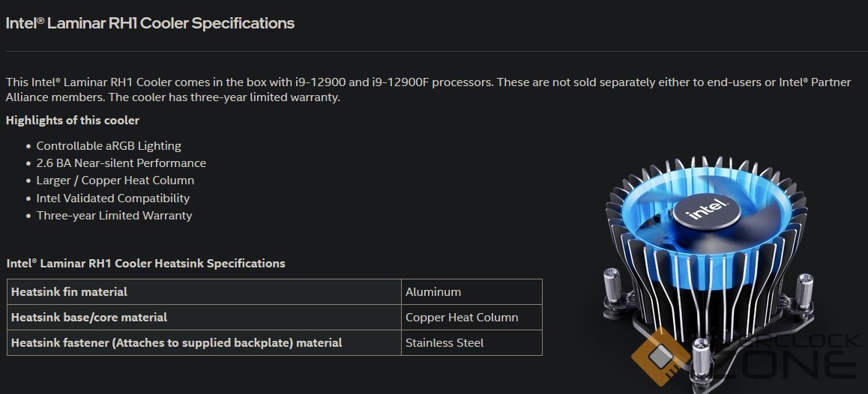This screenshot has height=394, width=868.
Task: Click the "Intel Validated Compatibility" bullet
Action: click(x=113, y=198)
